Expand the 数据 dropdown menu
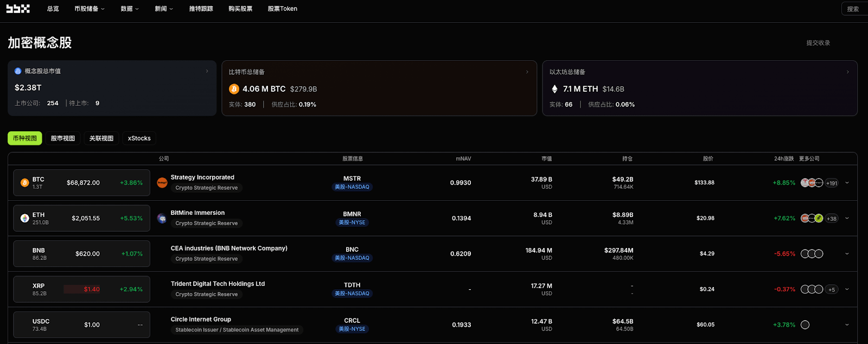 click(130, 9)
